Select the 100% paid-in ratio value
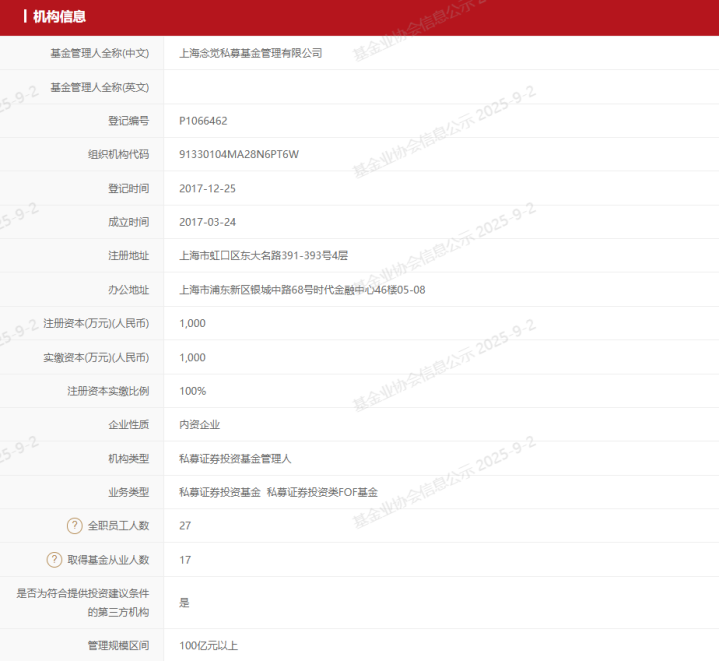This screenshot has height=661, width=719. coord(193,391)
